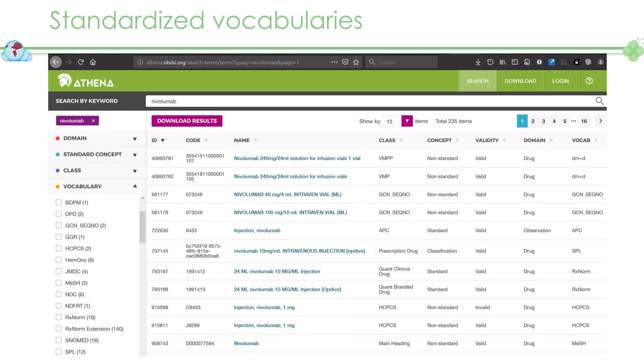Check the SNOMED (16) vocabulary filter
This screenshot has height=362, width=644.
coord(58,340)
